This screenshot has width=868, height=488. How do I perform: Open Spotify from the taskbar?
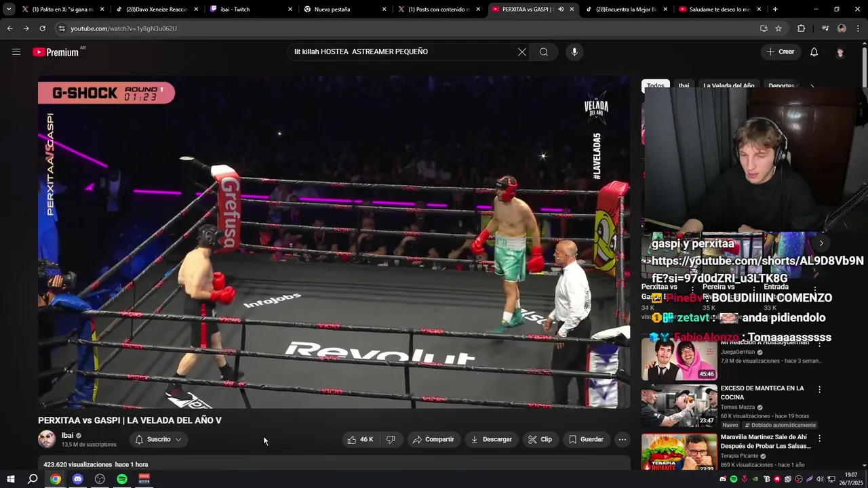click(x=122, y=479)
